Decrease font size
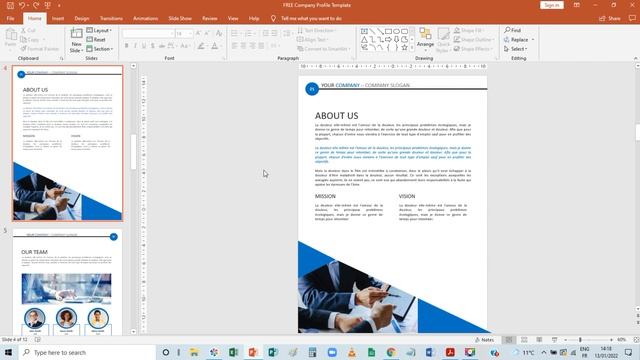 [207, 33]
